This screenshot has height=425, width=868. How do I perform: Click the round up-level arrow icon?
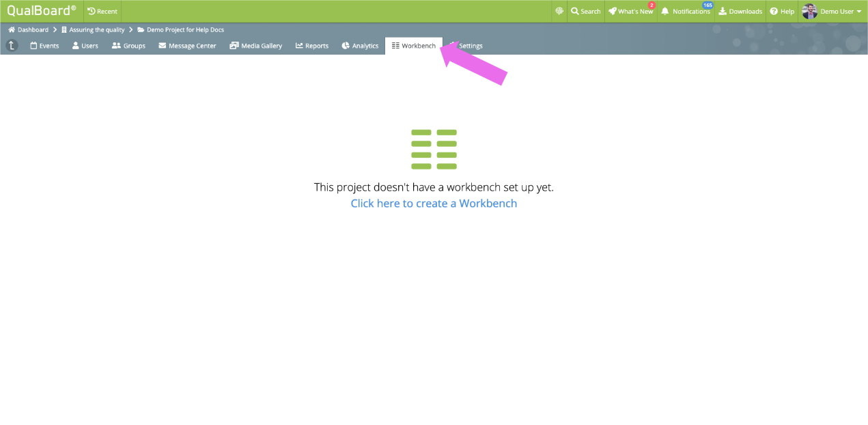coord(12,46)
